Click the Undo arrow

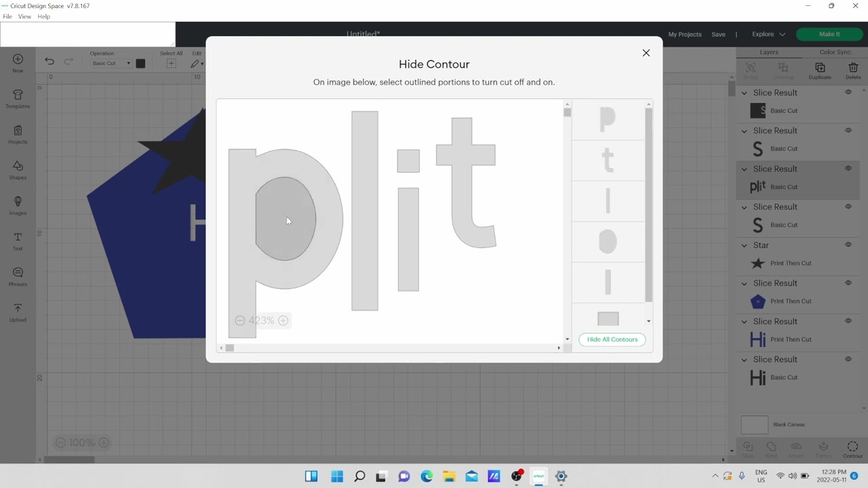click(x=50, y=62)
